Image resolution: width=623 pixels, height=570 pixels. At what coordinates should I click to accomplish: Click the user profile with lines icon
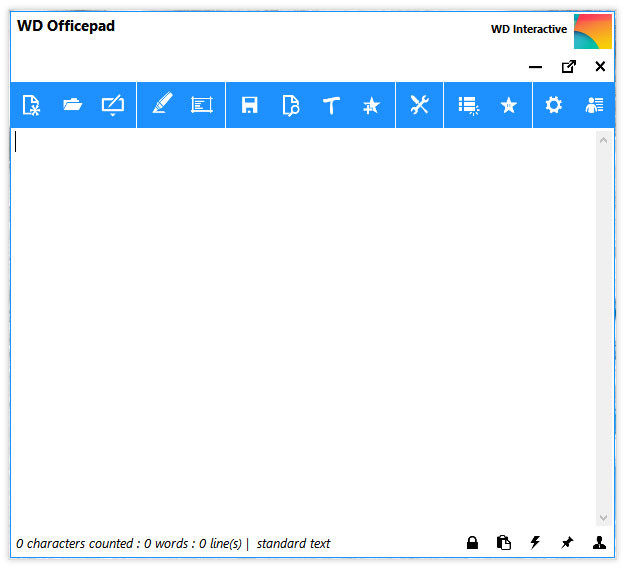[x=595, y=105]
